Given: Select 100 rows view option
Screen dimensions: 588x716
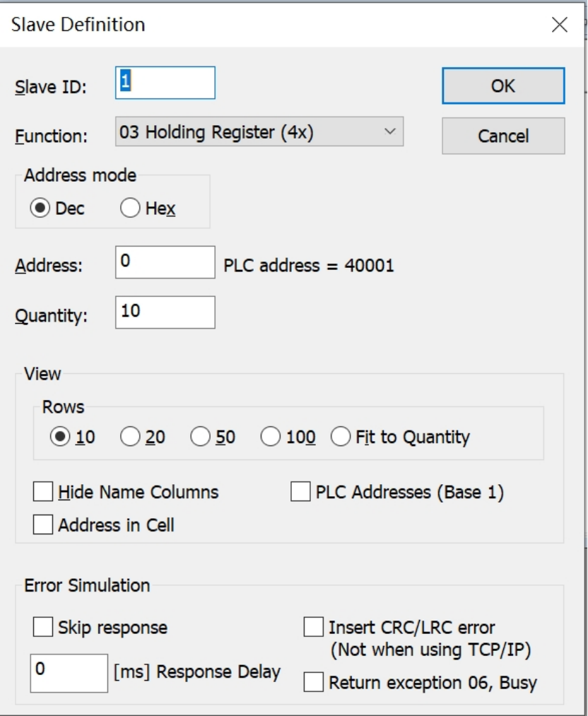Looking at the screenshot, I should (271, 438).
